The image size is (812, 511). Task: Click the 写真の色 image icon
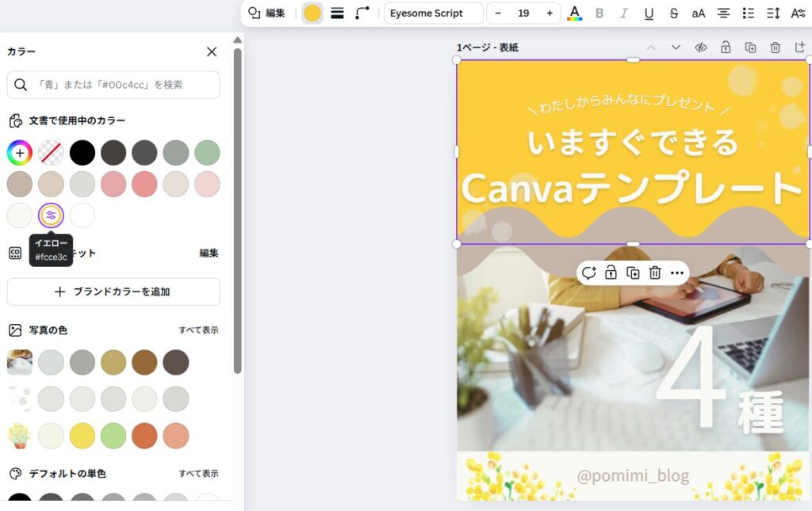pos(16,330)
